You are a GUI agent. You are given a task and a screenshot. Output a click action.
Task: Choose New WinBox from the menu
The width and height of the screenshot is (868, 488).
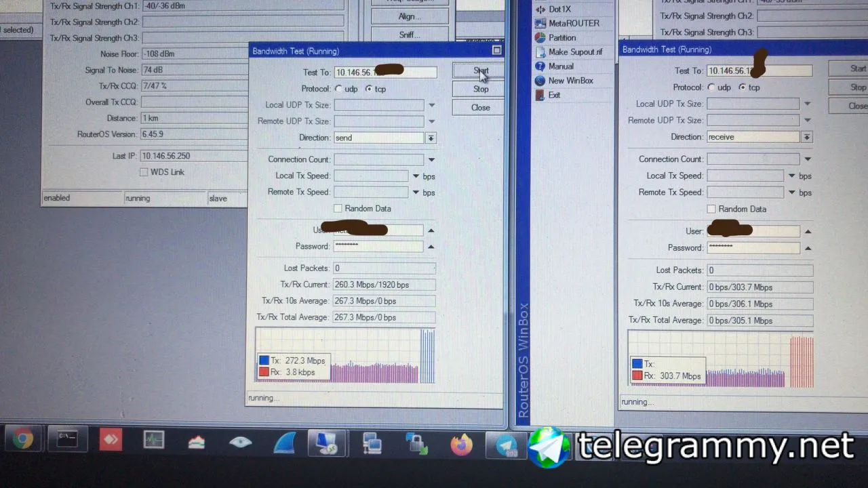[571, 81]
